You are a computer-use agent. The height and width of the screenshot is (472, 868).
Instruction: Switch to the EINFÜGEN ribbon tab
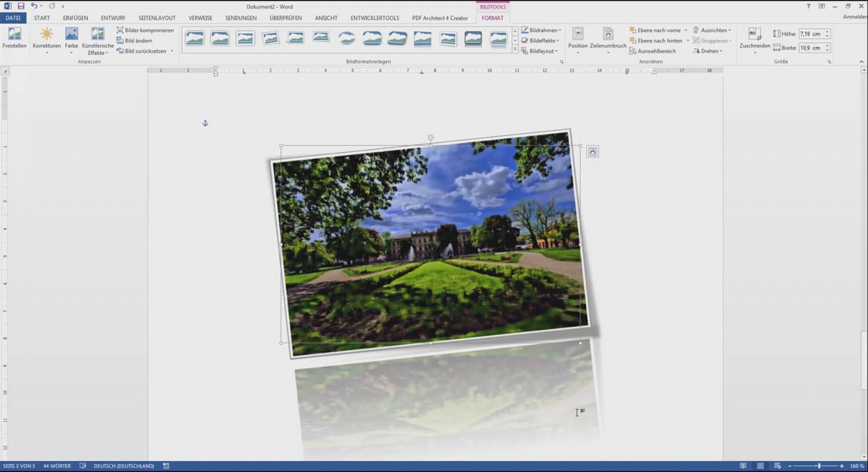[x=75, y=18]
